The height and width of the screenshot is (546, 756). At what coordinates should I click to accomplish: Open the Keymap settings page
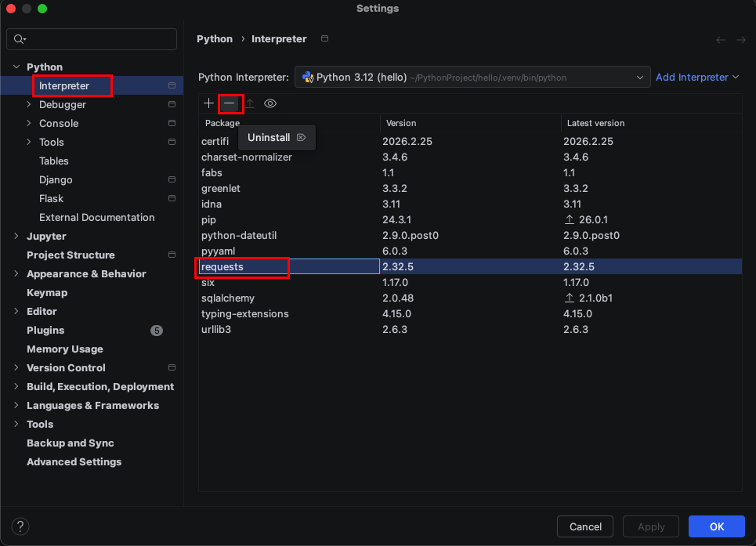point(47,293)
